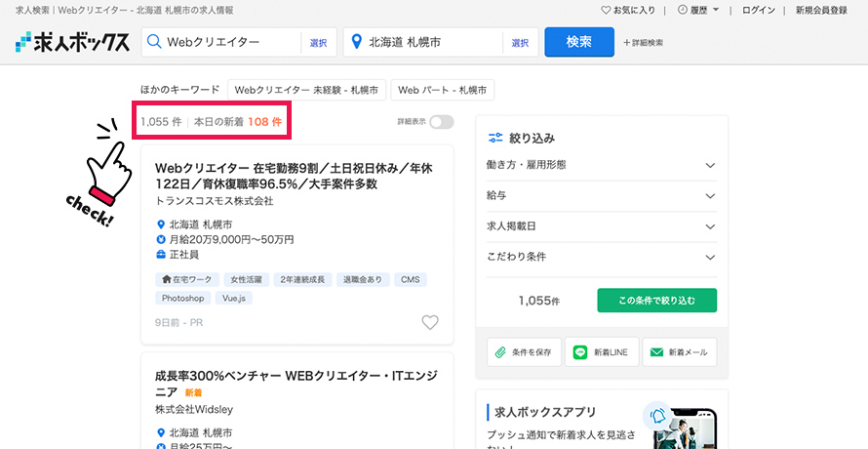
Task: Click the house icon on 在宅ワーク tag
Action: [x=166, y=279]
